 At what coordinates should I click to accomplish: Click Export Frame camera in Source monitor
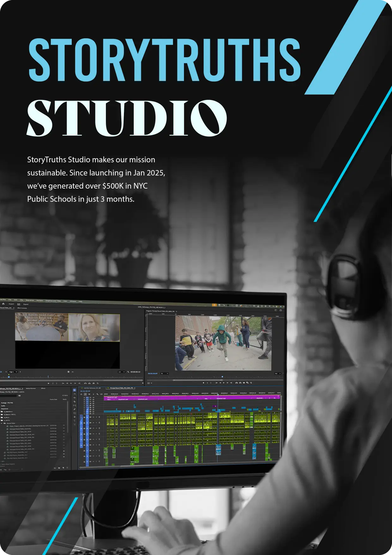pyautogui.click(x=94, y=383)
